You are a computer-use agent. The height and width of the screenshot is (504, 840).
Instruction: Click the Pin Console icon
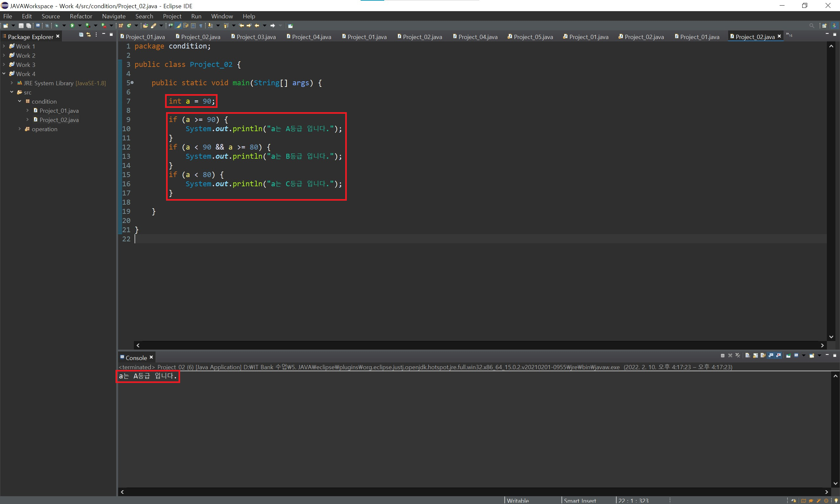coord(788,355)
